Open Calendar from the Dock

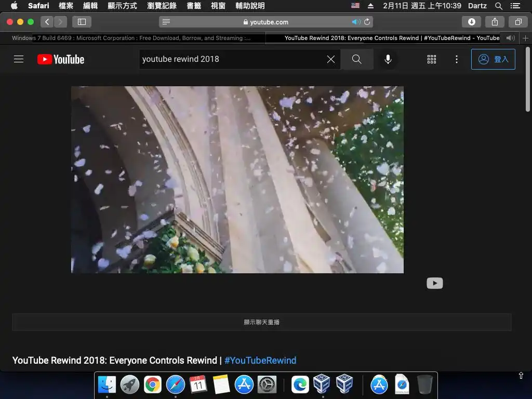pos(198,385)
